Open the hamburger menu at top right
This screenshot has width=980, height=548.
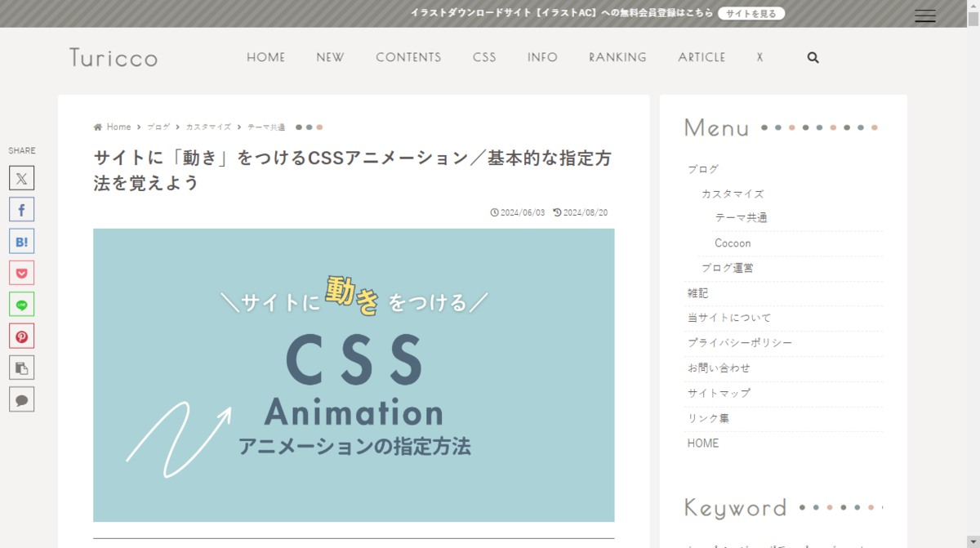pyautogui.click(x=925, y=16)
